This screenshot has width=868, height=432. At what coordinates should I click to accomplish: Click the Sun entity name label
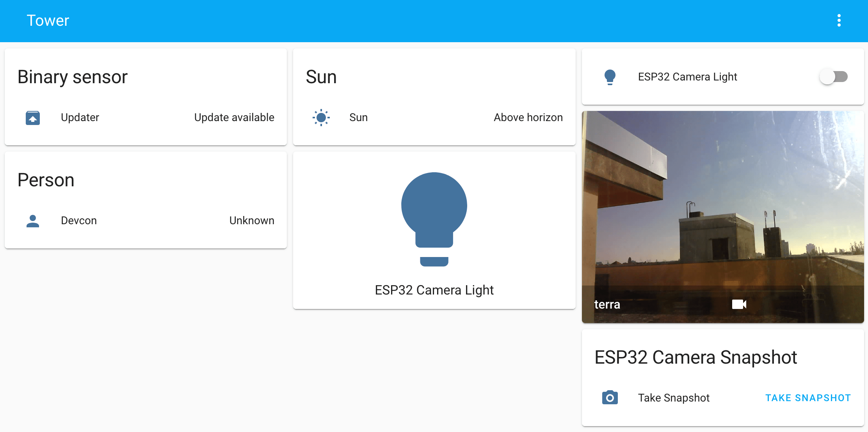click(358, 118)
